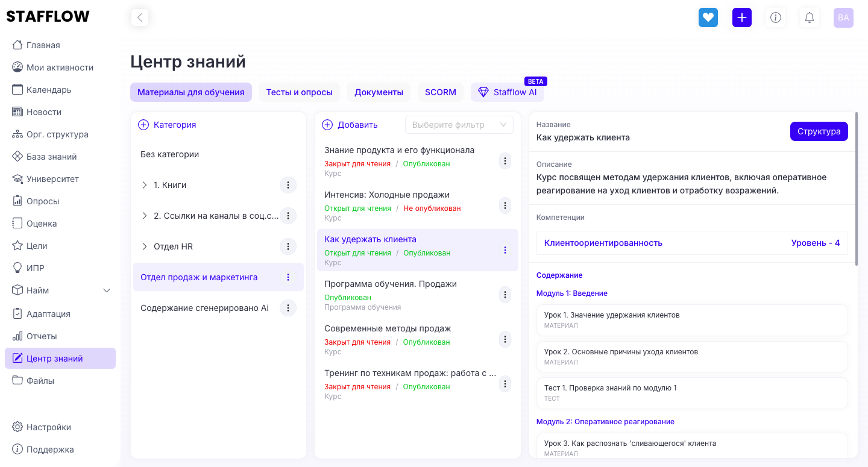Open Оценка in sidebar

pos(60,224)
